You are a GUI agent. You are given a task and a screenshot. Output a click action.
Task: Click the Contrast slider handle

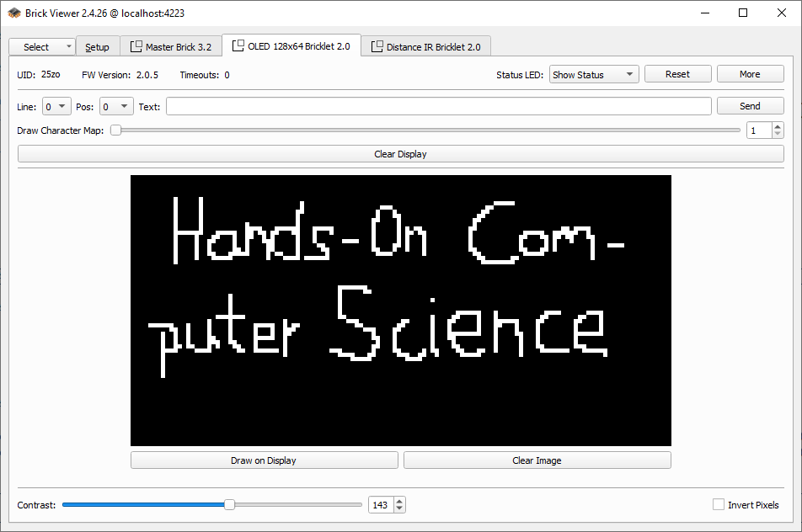click(229, 504)
